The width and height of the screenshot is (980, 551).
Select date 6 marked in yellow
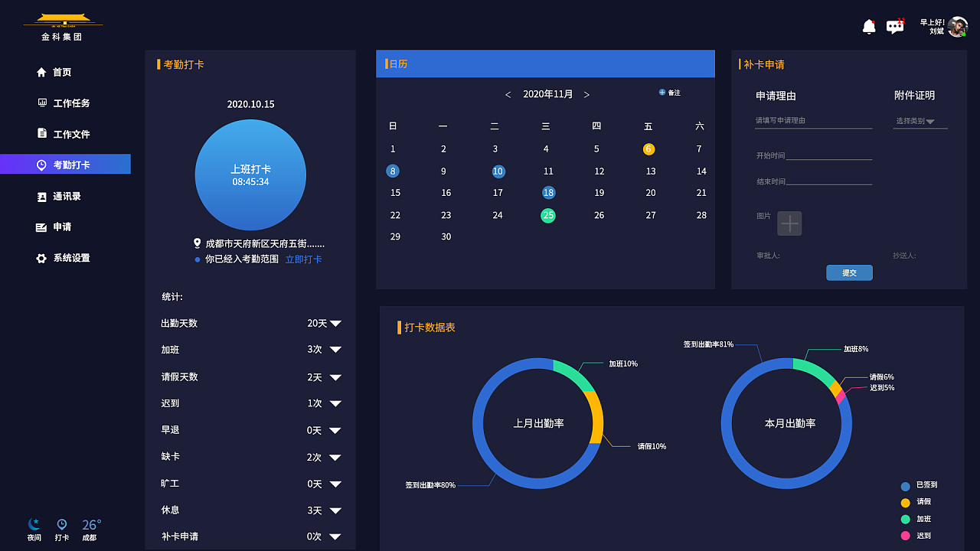[x=648, y=148]
